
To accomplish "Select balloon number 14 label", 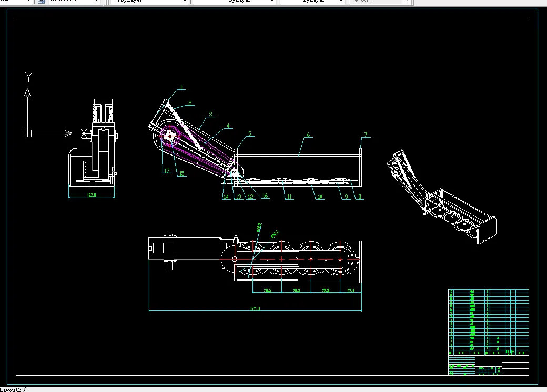I will (x=226, y=197).
